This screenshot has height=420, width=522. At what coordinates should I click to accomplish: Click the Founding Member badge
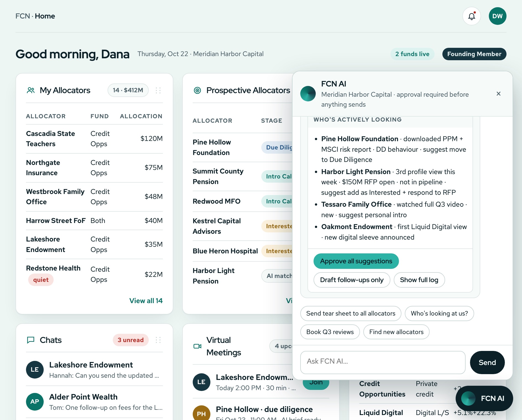pyautogui.click(x=474, y=54)
